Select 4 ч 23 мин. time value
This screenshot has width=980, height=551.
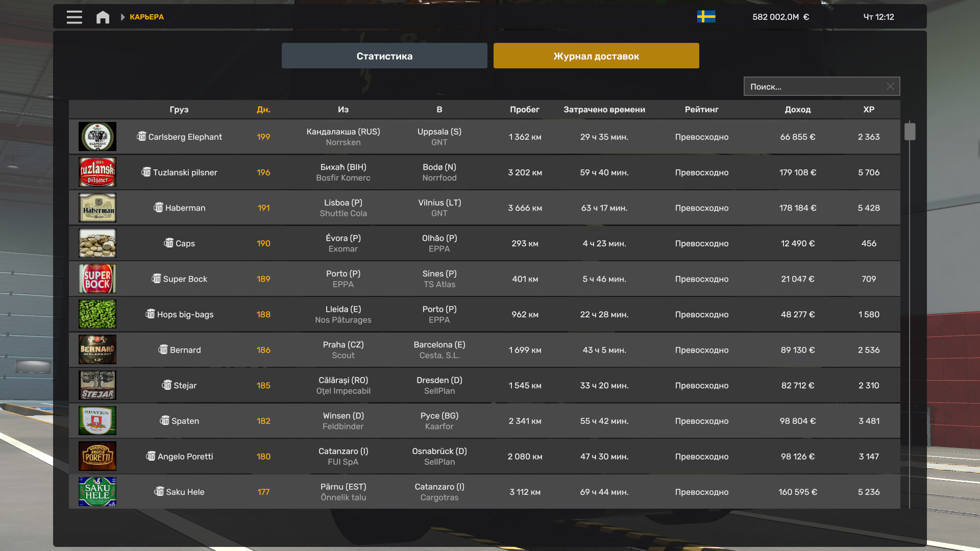tap(604, 243)
